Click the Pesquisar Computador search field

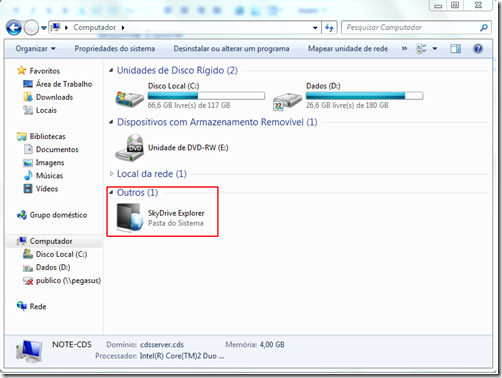point(410,27)
